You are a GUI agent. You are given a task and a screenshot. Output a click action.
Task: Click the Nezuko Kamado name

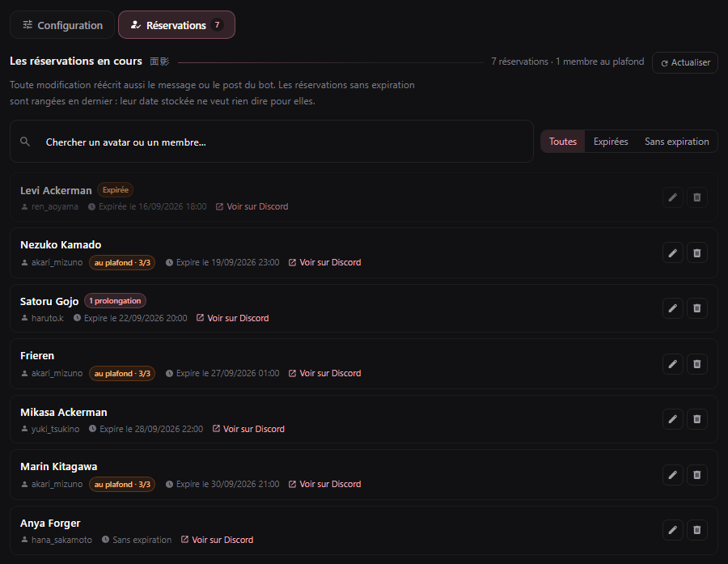[61, 244]
